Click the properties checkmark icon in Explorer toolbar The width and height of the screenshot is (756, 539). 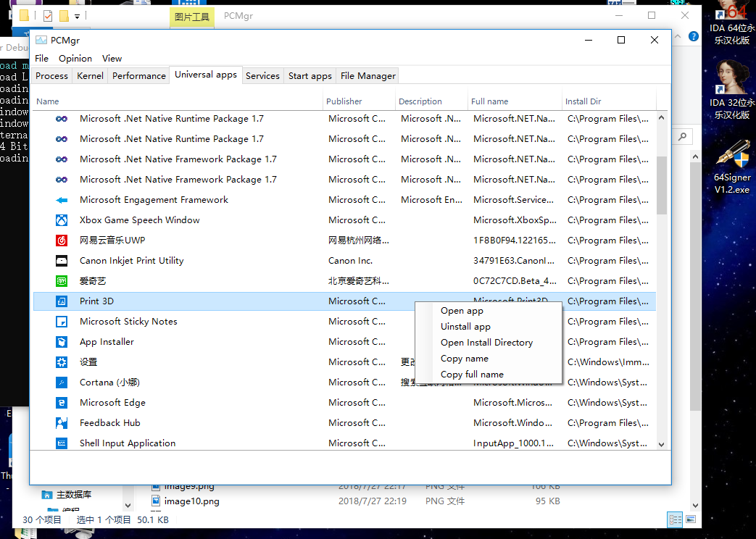(48, 16)
